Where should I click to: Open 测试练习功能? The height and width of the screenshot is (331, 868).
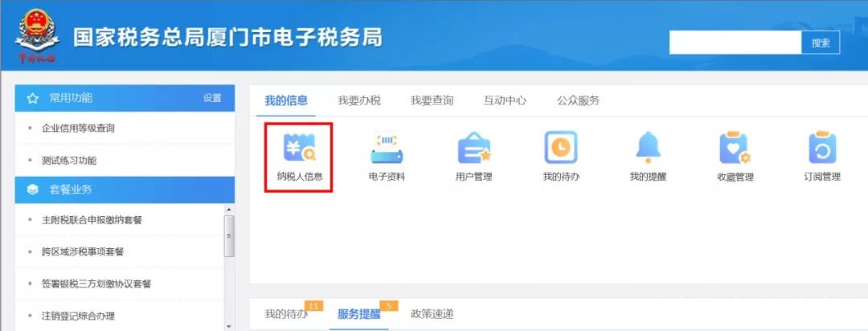(68, 161)
